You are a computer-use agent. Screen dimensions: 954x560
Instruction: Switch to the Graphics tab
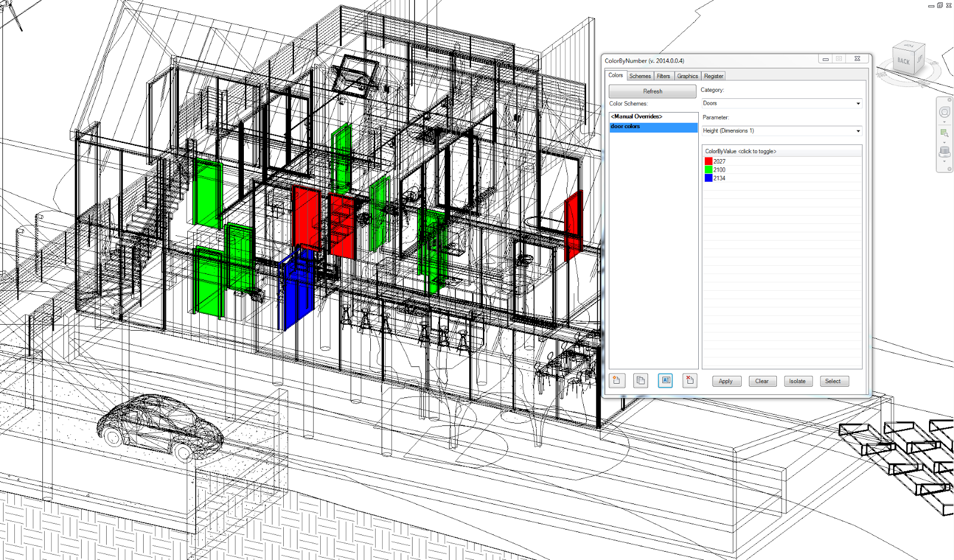click(687, 76)
